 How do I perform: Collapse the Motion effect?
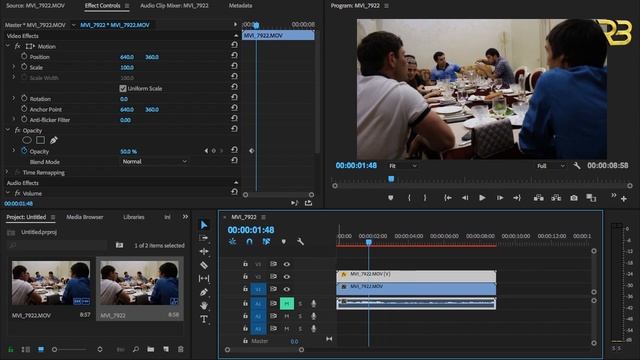[x=8, y=46]
